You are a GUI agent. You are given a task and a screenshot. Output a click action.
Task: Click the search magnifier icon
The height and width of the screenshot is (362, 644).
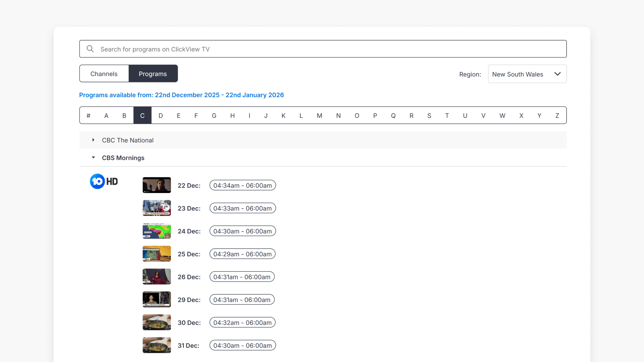point(90,49)
